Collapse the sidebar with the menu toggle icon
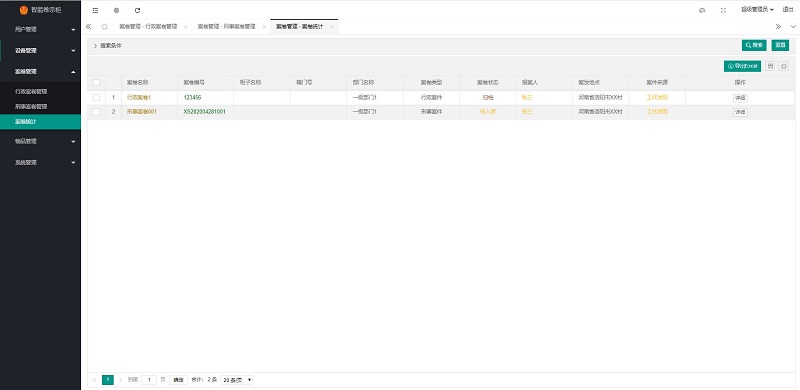This screenshot has width=800, height=390. click(x=95, y=10)
